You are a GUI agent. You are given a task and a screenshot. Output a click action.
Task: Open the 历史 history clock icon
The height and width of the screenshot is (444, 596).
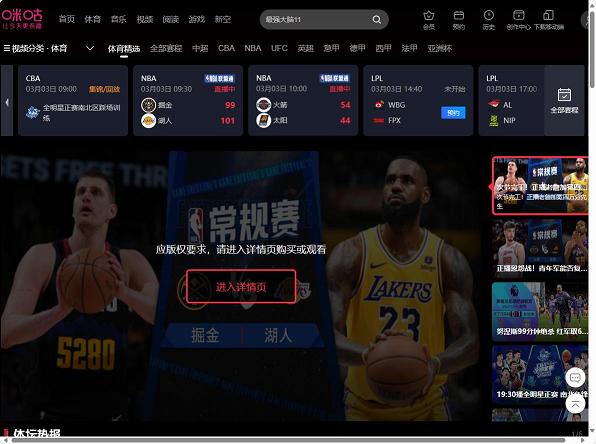(488, 16)
